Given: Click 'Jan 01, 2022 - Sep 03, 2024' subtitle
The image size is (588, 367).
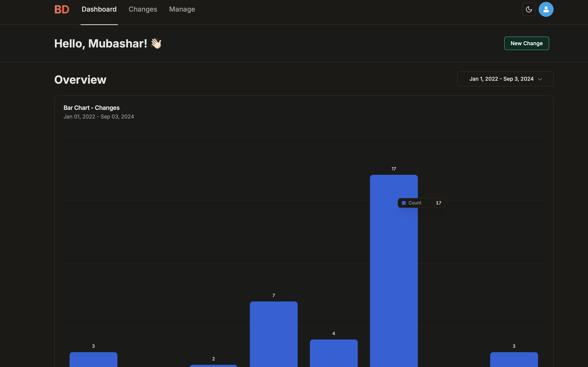Looking at the screenshot, I should click(99, 117).
